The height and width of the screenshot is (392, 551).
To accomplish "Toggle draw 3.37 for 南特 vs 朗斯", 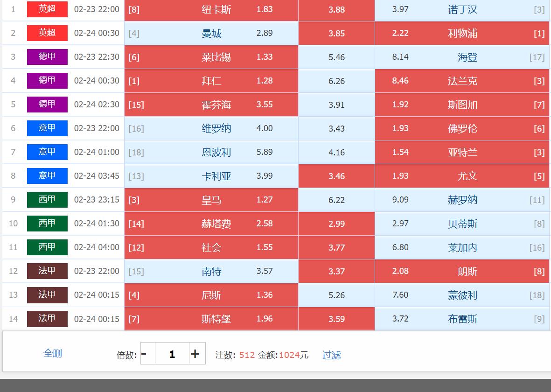I will pos(337,271).
